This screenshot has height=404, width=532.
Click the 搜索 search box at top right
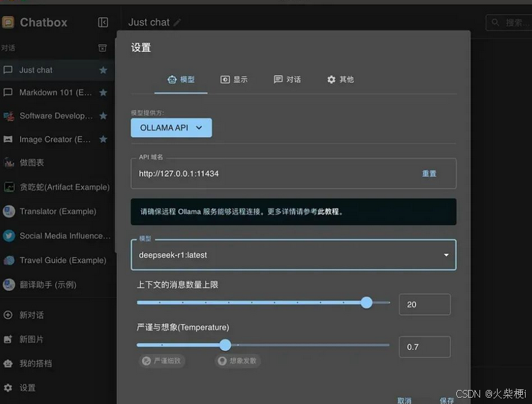click(509, 22)
